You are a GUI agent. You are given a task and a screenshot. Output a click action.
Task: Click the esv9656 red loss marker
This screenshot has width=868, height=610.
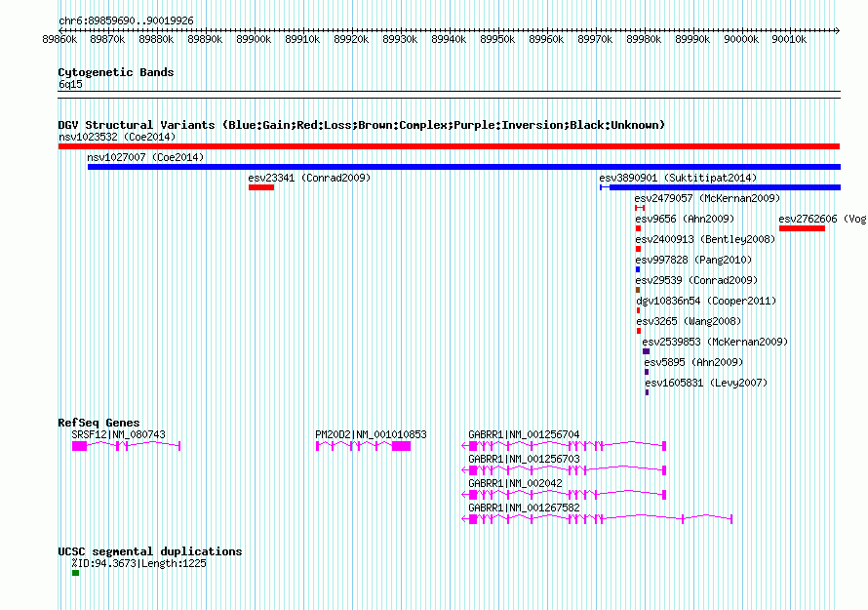tap(638, 228)
